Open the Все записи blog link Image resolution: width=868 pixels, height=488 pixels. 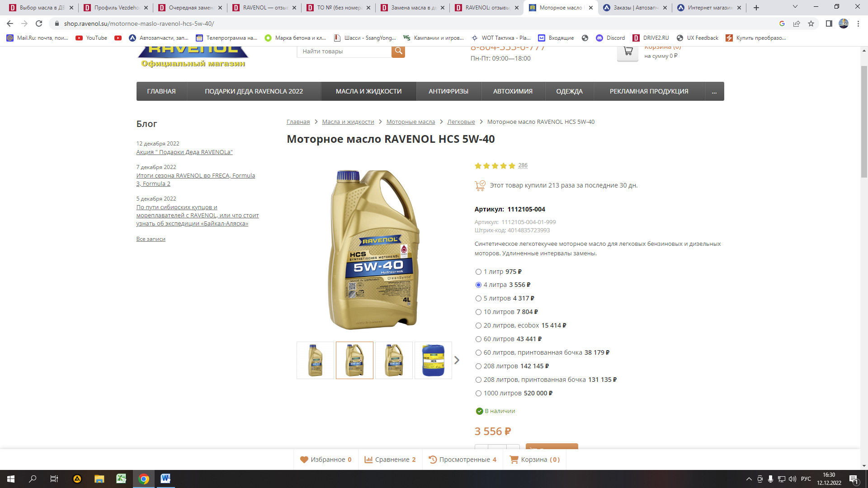[151, 239]
